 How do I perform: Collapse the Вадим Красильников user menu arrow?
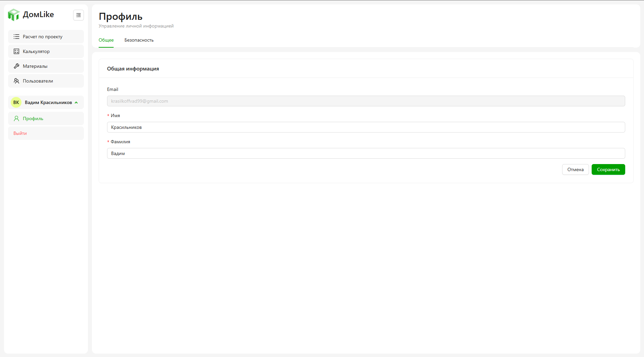point(77,103)
